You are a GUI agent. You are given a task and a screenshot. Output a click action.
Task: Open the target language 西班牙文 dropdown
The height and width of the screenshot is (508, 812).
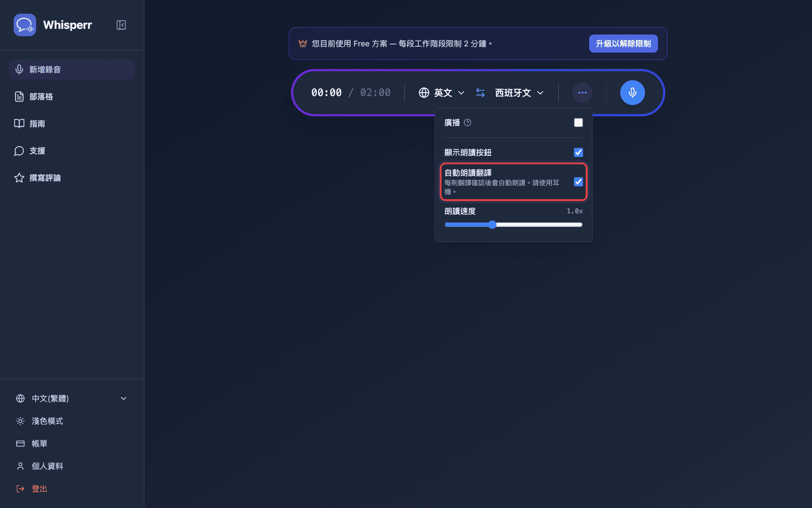(519, 92)
